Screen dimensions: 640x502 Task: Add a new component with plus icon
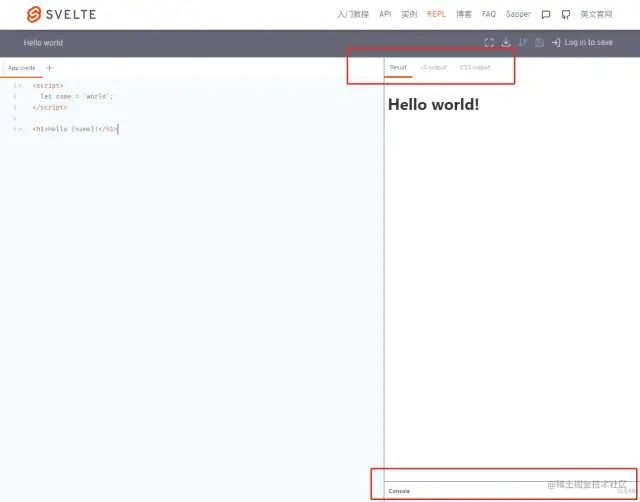tap(49, 68)
